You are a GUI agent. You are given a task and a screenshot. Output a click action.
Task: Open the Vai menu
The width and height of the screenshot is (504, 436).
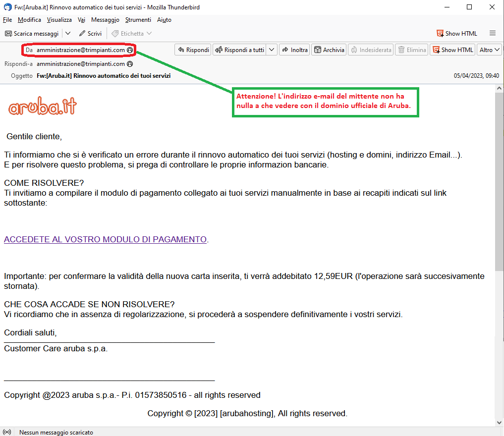coord(81,20)
